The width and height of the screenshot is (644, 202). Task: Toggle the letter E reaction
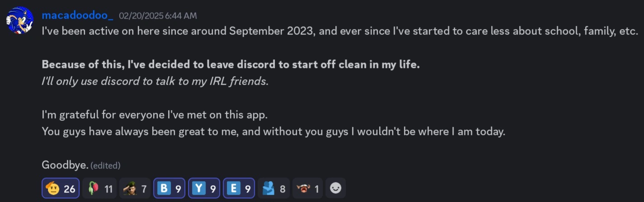[x=239, y=188]
